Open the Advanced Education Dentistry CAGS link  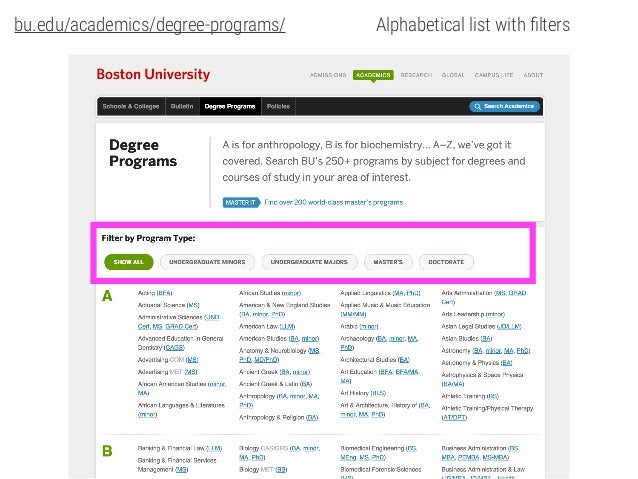click(174, 348)
